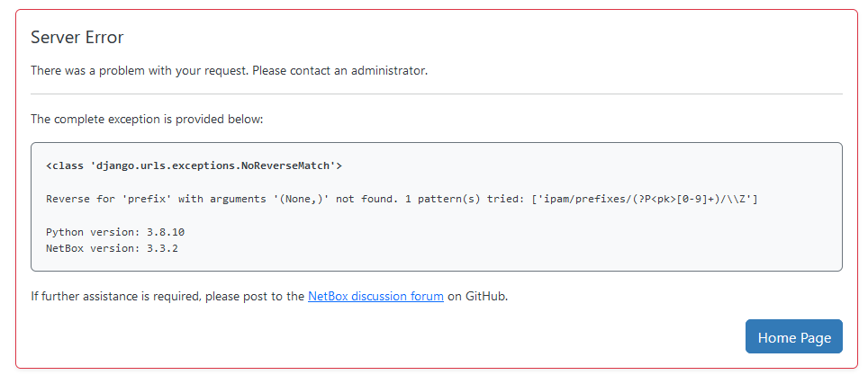Click 'The complete exception is provided below' text

click(x=147, y=119)
